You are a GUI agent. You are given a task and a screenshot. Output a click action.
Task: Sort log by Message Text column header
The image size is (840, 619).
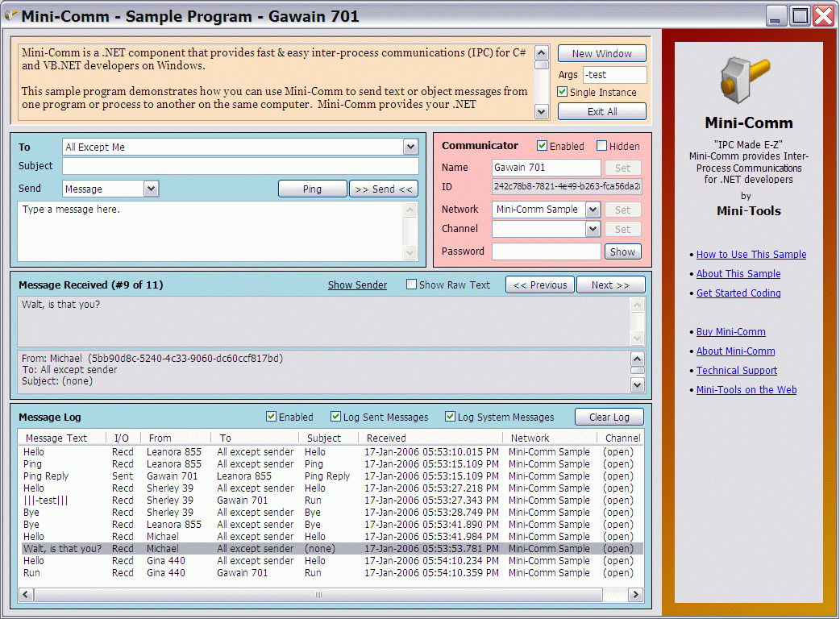point(62,438)
